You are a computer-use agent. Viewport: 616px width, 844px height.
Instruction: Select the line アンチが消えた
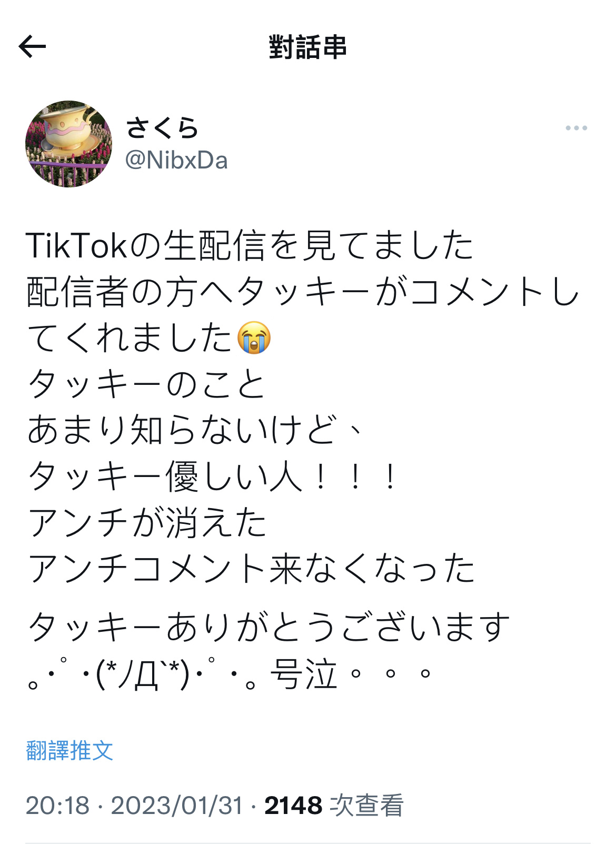tap(147, 522)
